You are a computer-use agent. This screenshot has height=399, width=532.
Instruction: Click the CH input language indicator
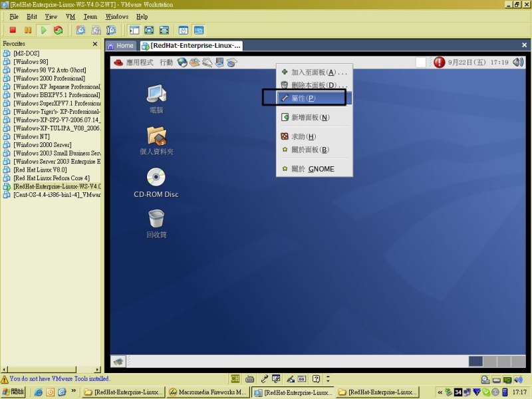tap(235, 379)
